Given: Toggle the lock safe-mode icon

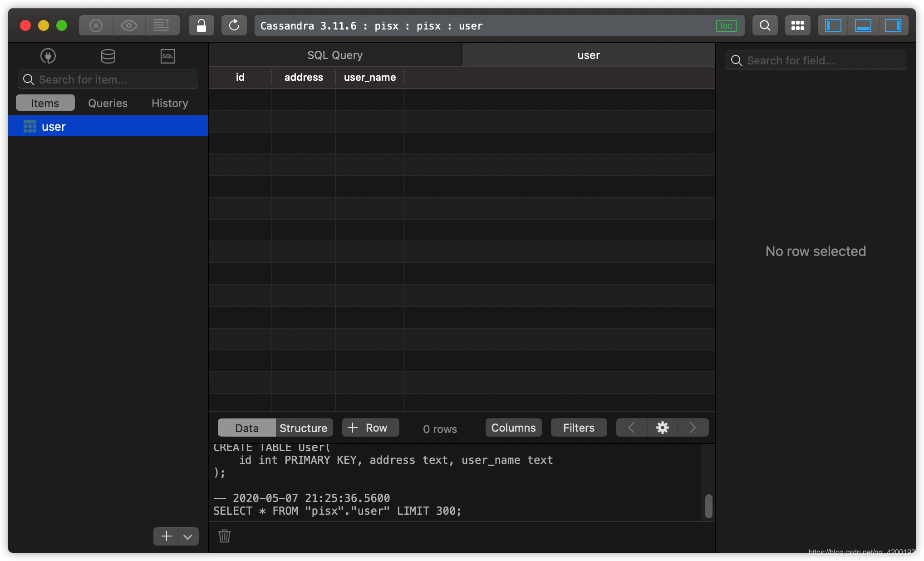Looking at the screenshot, I should coord(202,25).
